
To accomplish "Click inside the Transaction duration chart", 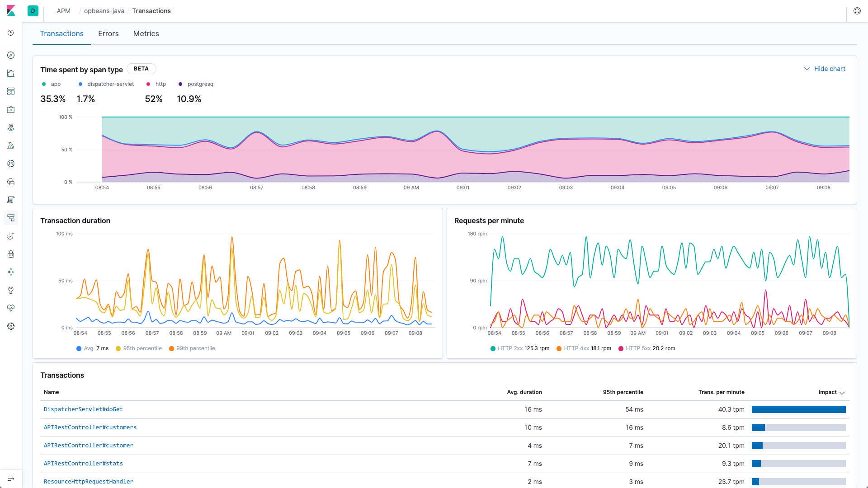I will click(255, 281).
